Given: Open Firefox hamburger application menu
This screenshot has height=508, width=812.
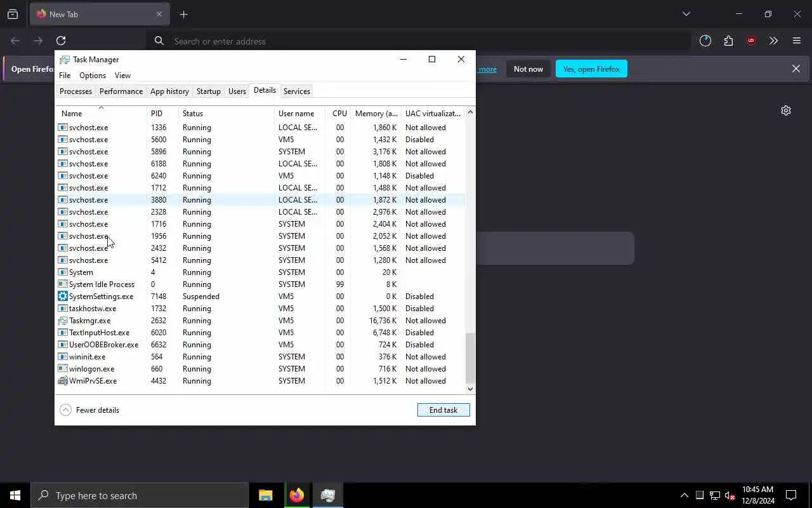Looking at the screenshot, I should pyautogui.click(x=797, y=41).
